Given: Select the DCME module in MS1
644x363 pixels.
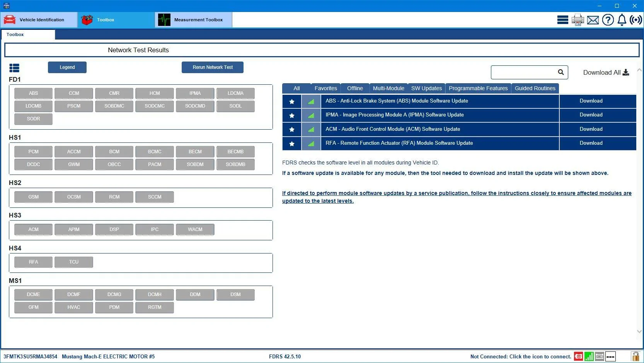Looking at the screenshot, I should click(33, 295).
